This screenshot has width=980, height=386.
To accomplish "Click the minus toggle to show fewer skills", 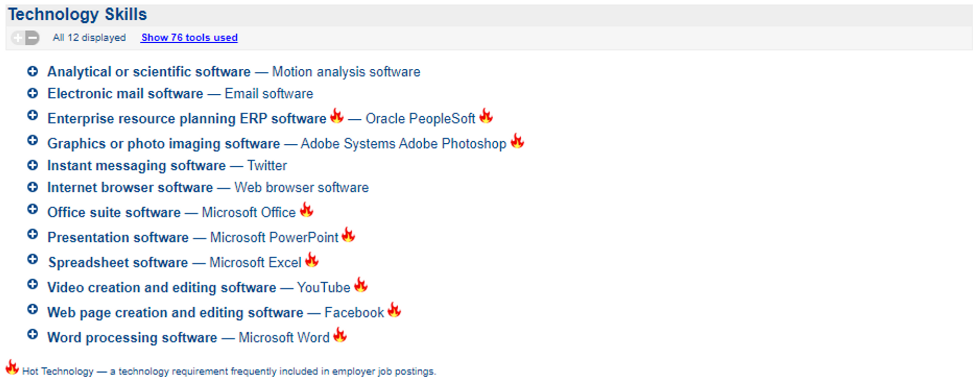I will point(32,38).
